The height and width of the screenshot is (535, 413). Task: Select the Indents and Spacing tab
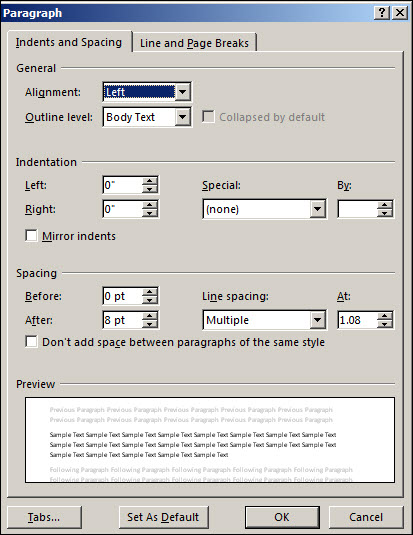pos(69,42)
